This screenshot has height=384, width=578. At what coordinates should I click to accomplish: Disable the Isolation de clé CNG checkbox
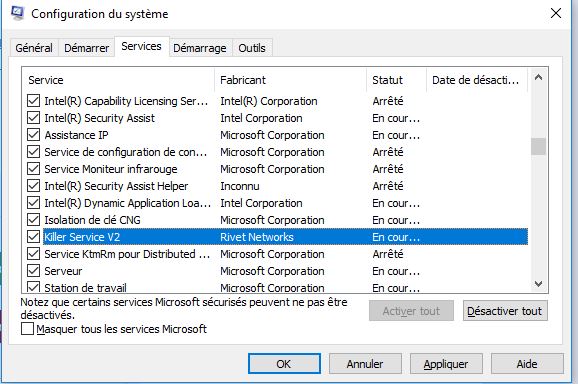tap(34, 220)
